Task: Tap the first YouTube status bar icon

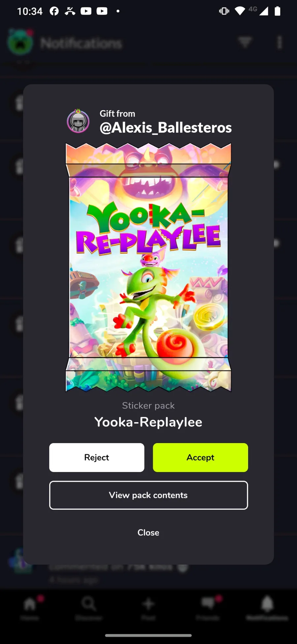Action: (86, 11)
